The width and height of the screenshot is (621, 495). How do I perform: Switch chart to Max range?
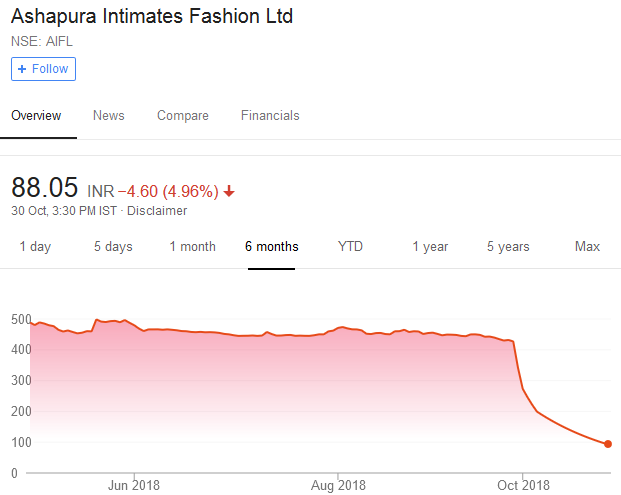tap(587, 247)
